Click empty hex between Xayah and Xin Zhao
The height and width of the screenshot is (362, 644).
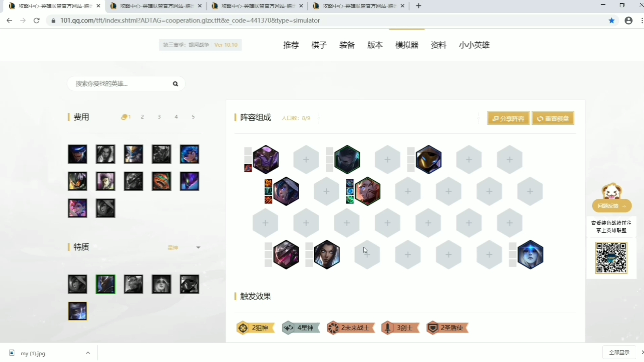327,191
